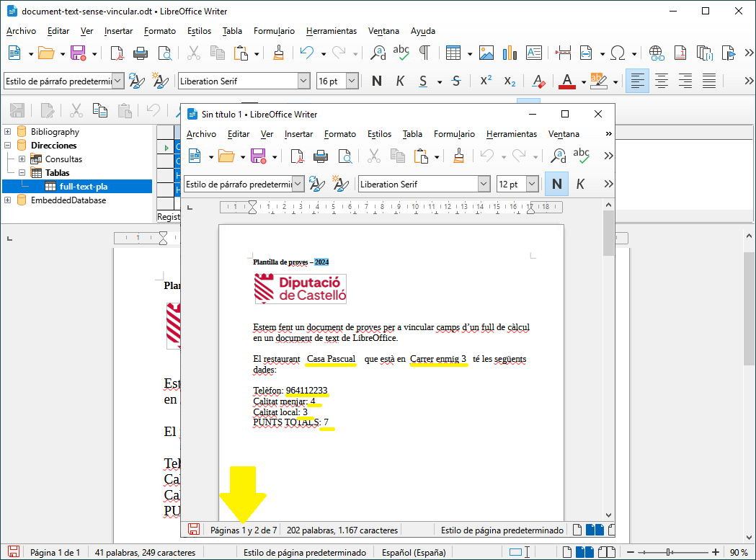Open Find & Replace in Sin título 1 window

pos(559,156)
